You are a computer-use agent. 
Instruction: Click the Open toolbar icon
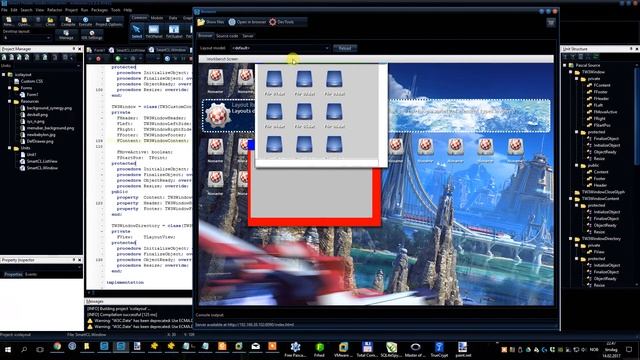pos(24,21)
